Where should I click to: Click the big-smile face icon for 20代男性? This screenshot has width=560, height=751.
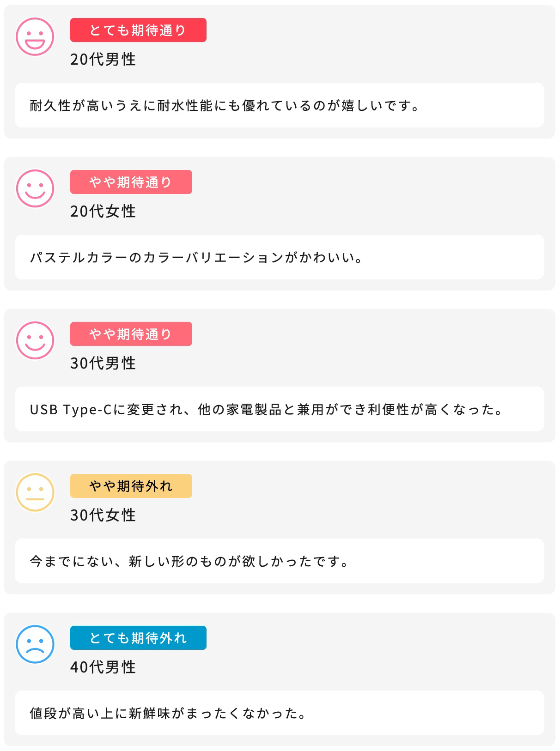tap(35, 36)
